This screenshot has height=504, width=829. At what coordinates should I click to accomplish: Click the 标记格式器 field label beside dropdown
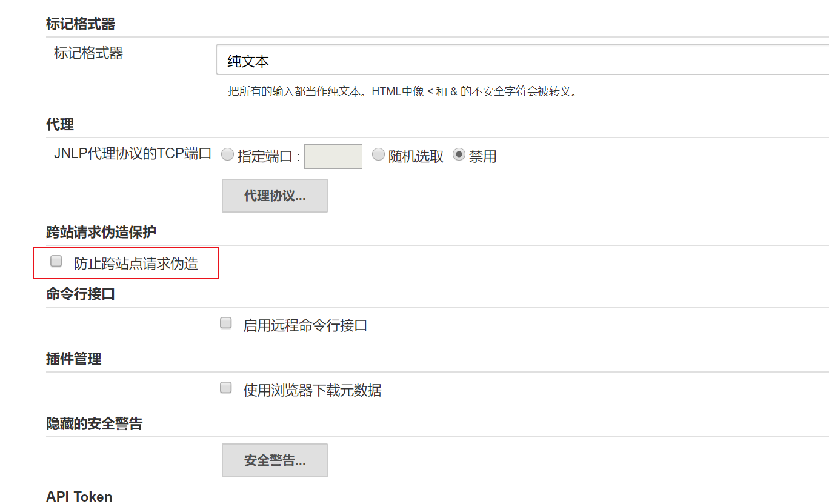coord(88,53)
